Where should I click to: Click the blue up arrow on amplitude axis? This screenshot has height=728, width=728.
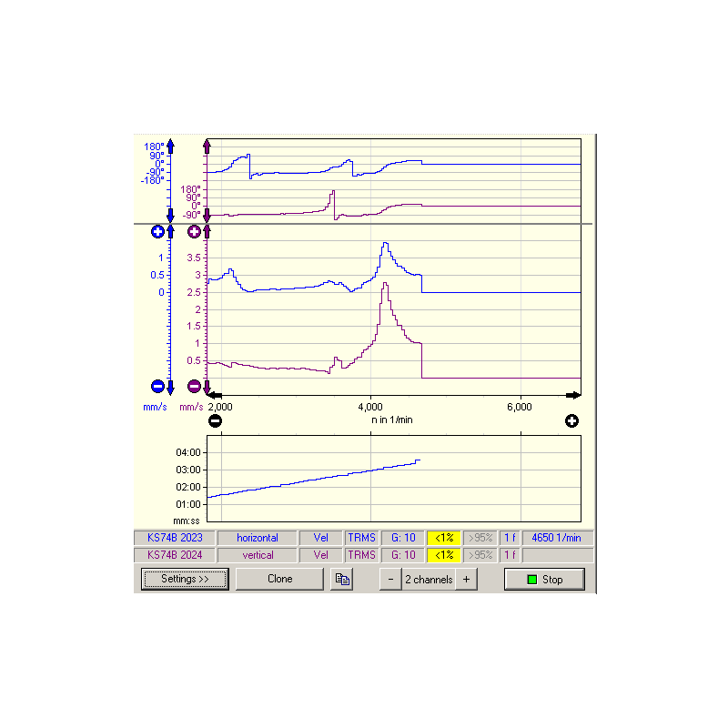point(170,232)
